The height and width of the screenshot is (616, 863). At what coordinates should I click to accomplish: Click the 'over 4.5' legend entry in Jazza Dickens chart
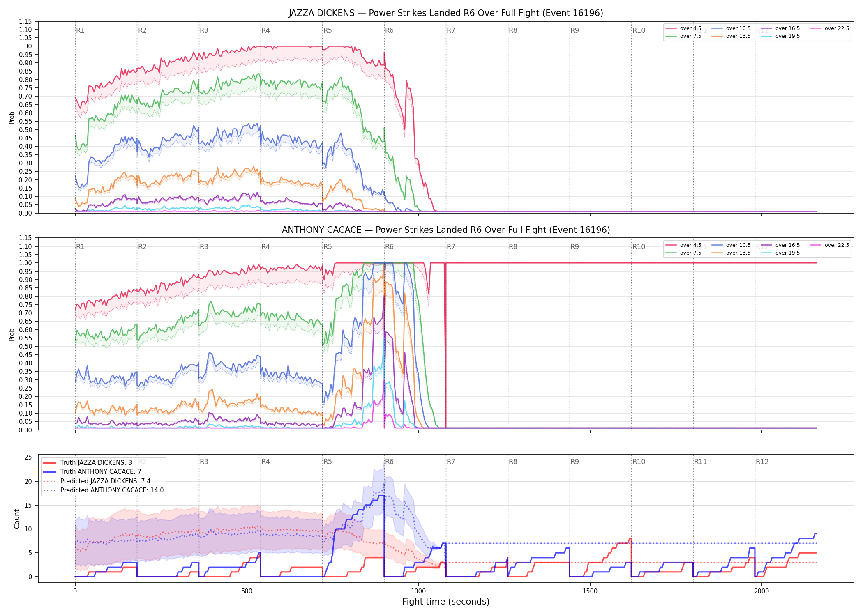[683, 28]
